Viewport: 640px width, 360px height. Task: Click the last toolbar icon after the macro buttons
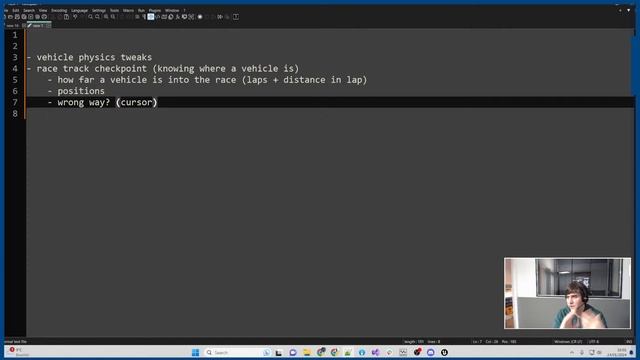pyautogui.click(x=236, y=17)
